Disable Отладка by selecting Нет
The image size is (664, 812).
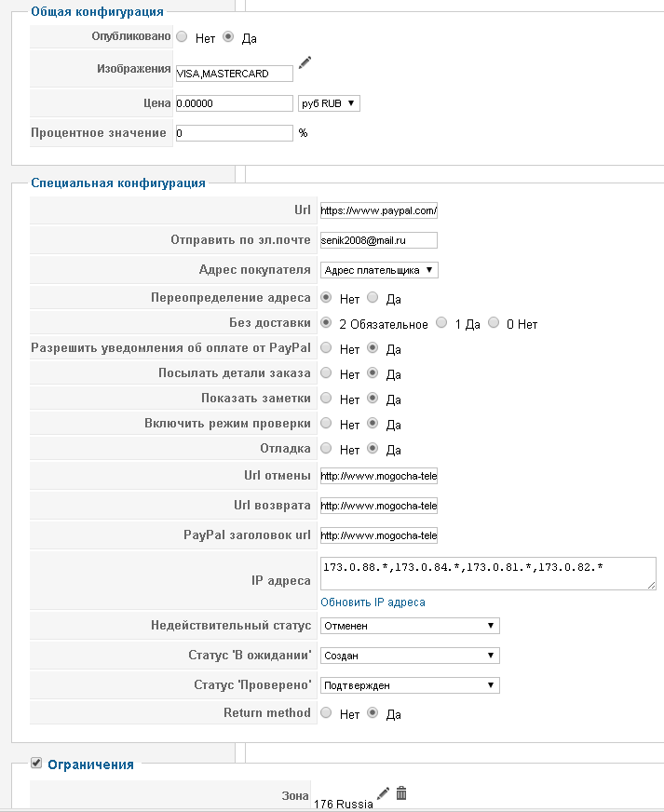coord(326,449)
